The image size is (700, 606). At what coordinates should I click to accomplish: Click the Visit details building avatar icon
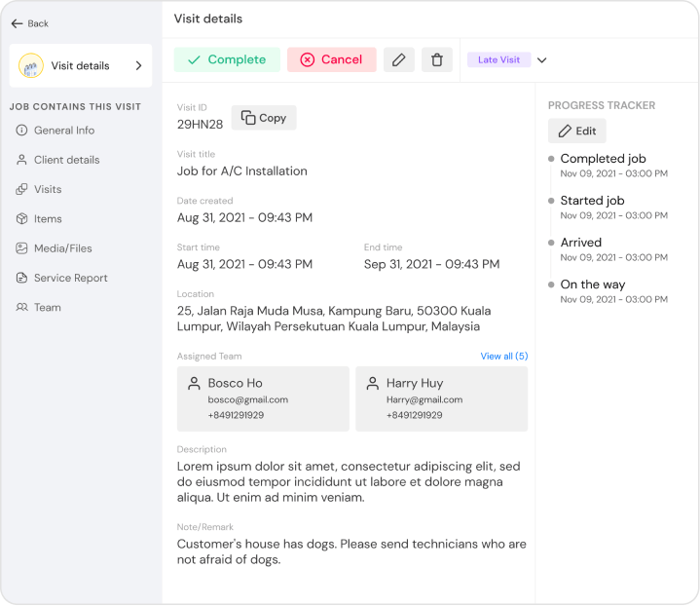(x=31, y=65)
